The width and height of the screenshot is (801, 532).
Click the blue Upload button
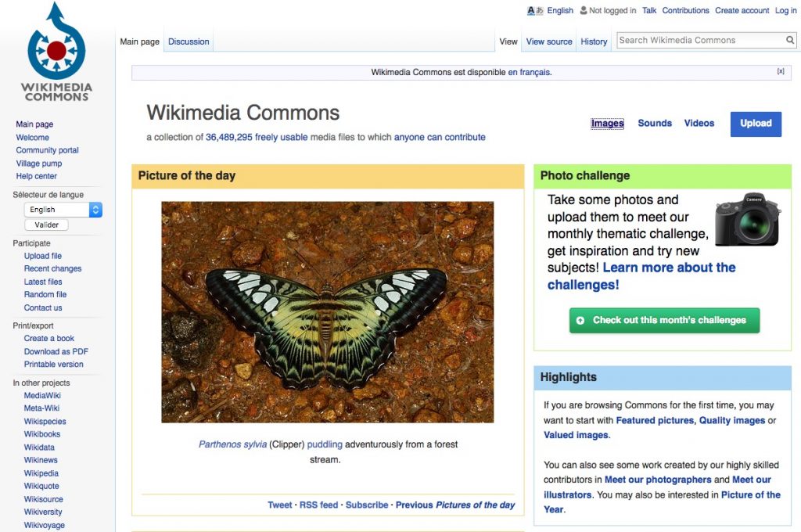tap(756, 124)
